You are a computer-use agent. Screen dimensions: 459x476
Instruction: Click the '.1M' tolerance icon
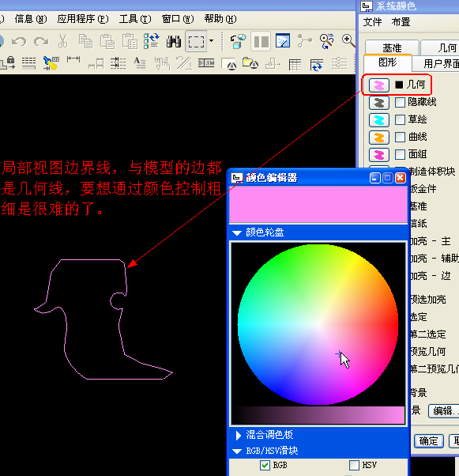(206, 63)
